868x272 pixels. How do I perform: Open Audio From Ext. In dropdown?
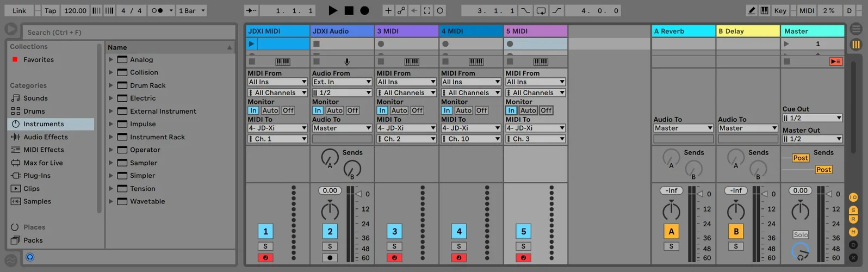342,82
